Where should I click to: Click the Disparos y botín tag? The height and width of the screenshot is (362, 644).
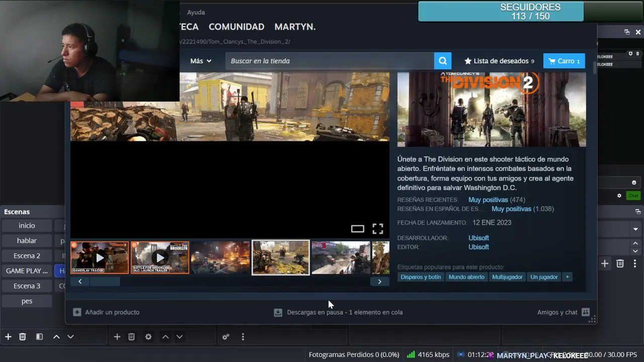(x=421, y=277)
